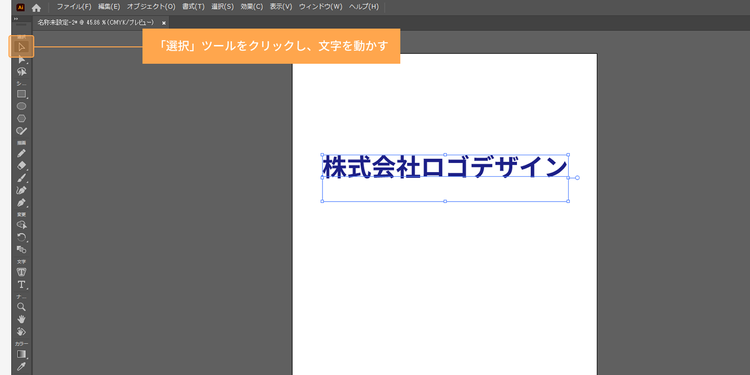The image size is (750, 375).
Task: Open the ファイル(F) menu
Action: pyautogui.click(x=74, y=7)
